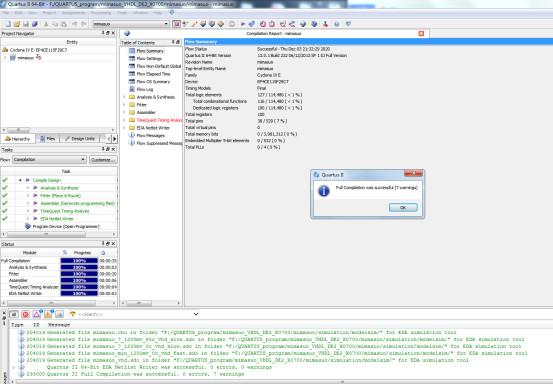Select the 'Full Compilation was successful' log message
The width and height of the screenshot is (553, 384).
(145, 374)
